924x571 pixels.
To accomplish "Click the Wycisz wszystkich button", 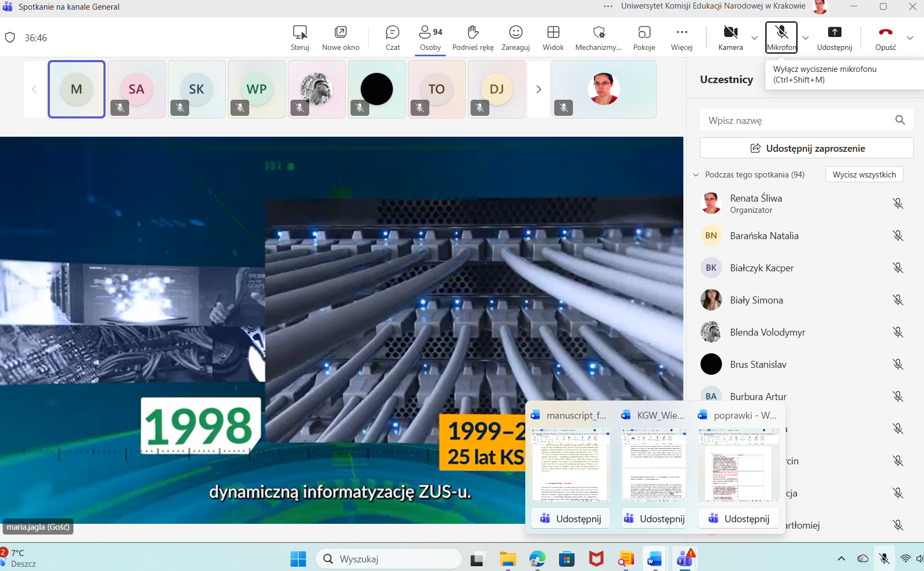I will 864,175.
